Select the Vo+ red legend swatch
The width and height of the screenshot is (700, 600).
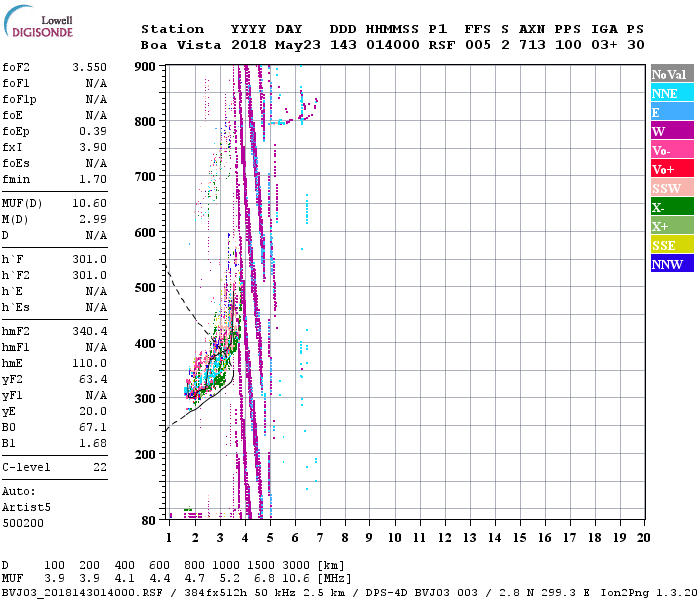pos(672,169)
